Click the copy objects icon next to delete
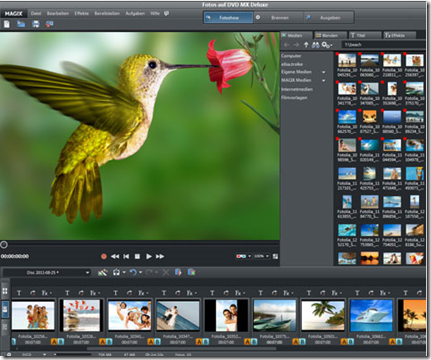The image size is (431, 360). [178, 272]
